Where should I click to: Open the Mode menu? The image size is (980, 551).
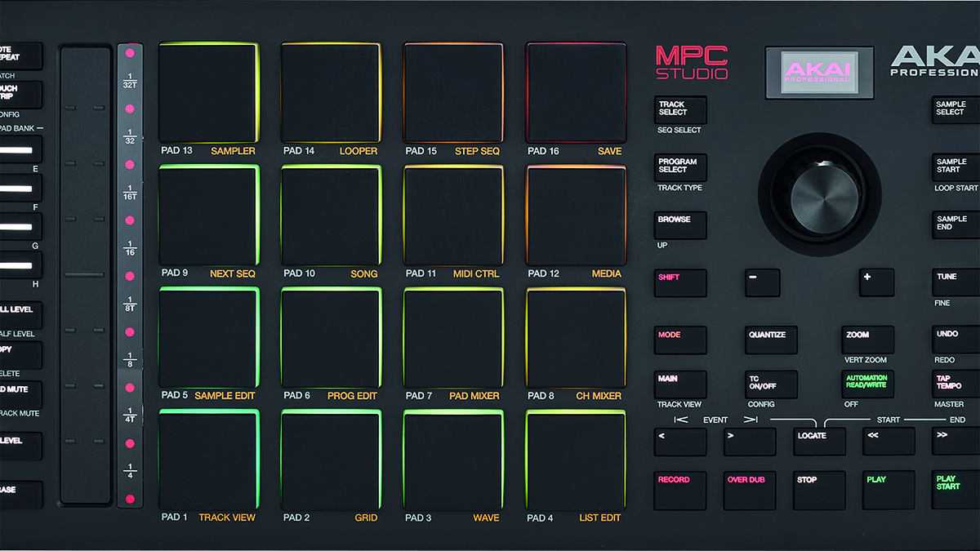pos(679,340)
